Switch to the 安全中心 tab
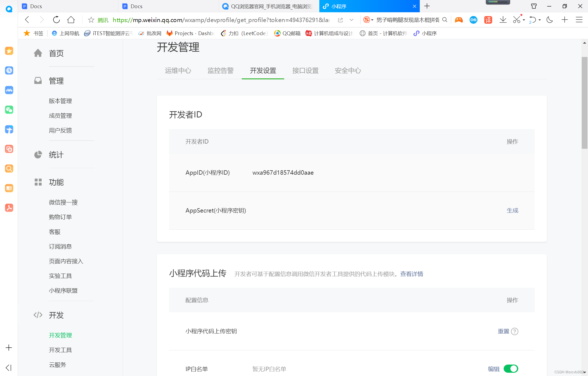 (348, 71)
